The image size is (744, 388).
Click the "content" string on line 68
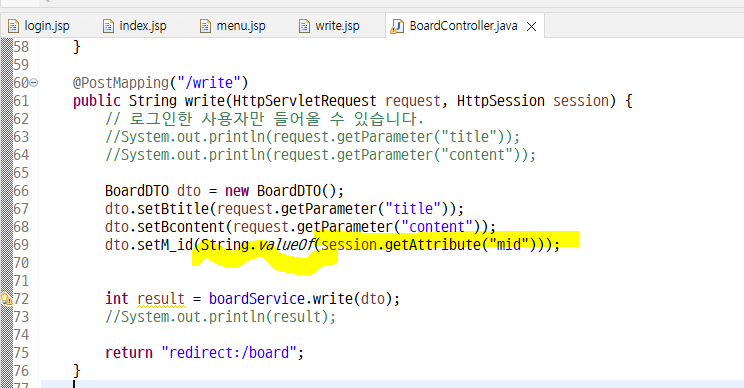point(437,227)
